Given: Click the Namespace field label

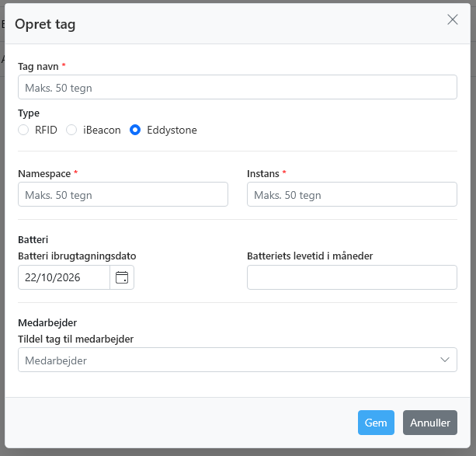Looking at the screenshot, I should pos(44,173).
